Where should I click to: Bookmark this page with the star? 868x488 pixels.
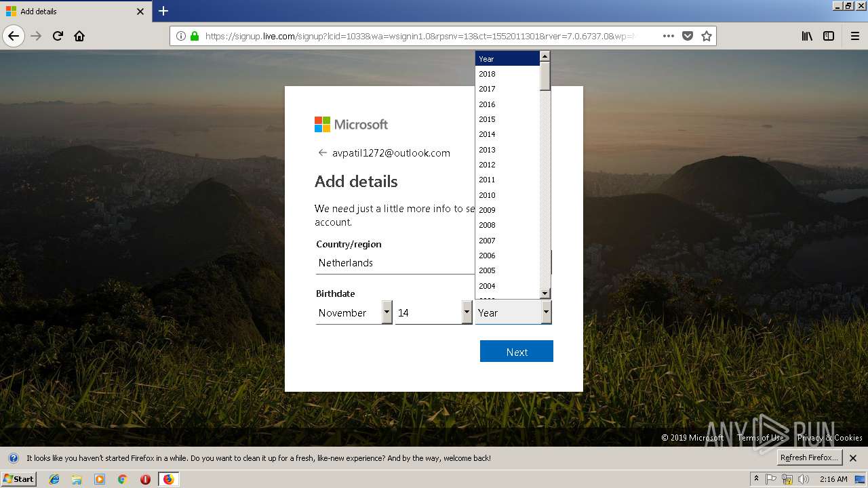[707, 36]
